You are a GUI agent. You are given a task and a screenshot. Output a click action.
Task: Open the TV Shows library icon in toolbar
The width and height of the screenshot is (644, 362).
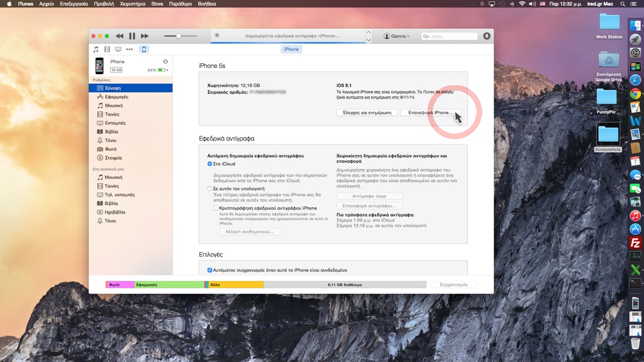pyautogui.click(x=118, y=49)
